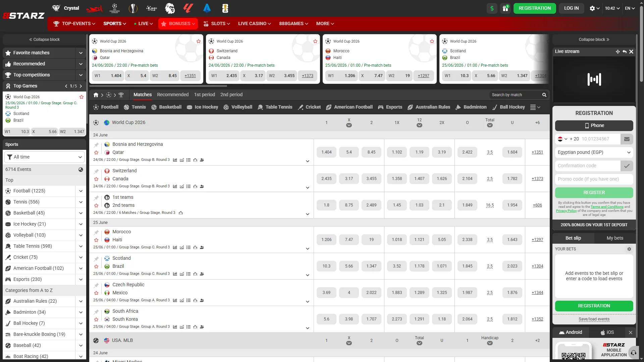Open phone country code dropdown
Screen dimensions: 644x362
562,139
